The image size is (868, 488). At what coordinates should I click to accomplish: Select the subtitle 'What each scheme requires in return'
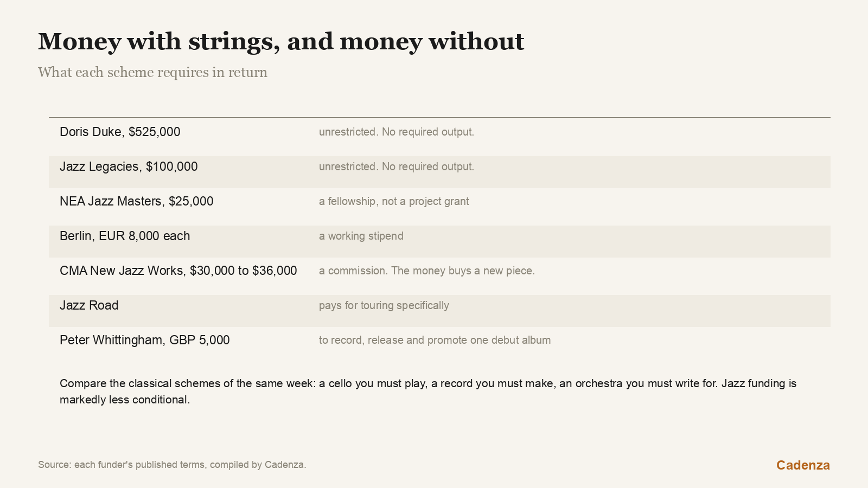click(x=152, y=73)
